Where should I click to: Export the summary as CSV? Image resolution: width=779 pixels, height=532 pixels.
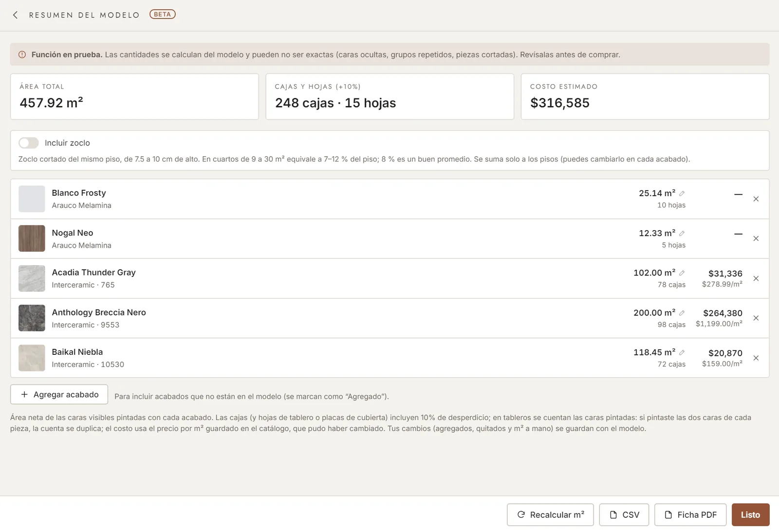624,514
